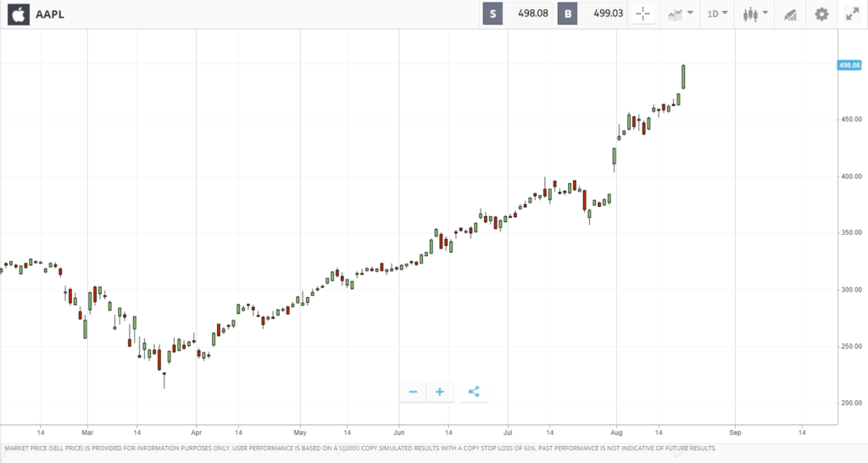Click the Jun date axis label
Image resolution: width=868 pixels, height=463 pixels.
pos(399,432)
